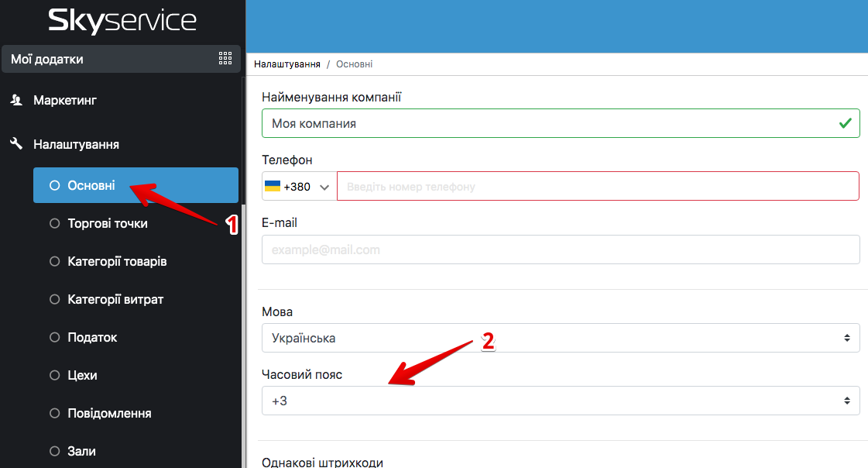The height and width of the screenshot is (468, 868).
Task: Click the Ukrainian flag icon
Action: (x=273, y=187)
